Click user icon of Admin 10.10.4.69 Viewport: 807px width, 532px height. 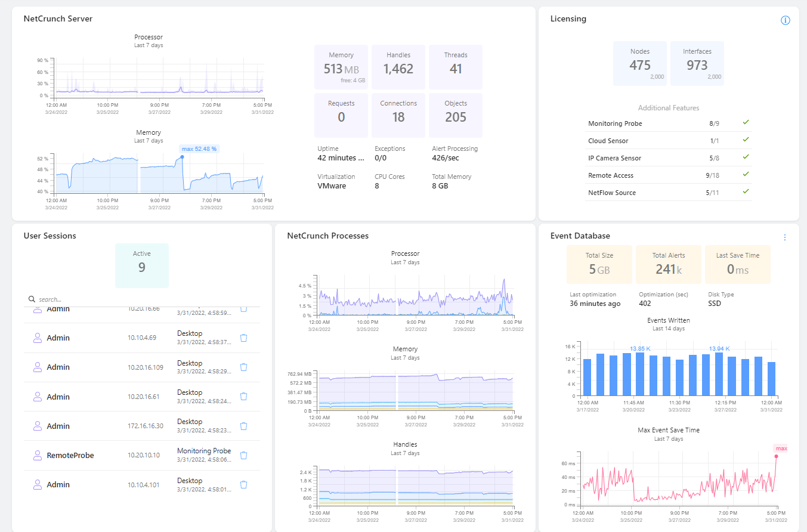[38, 338]
